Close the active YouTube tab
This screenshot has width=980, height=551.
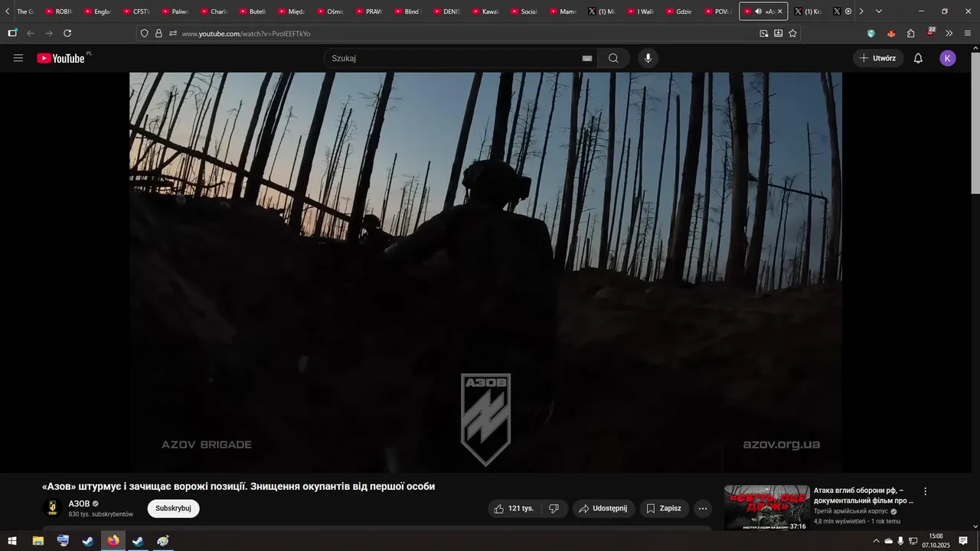[x=780, y=11]
